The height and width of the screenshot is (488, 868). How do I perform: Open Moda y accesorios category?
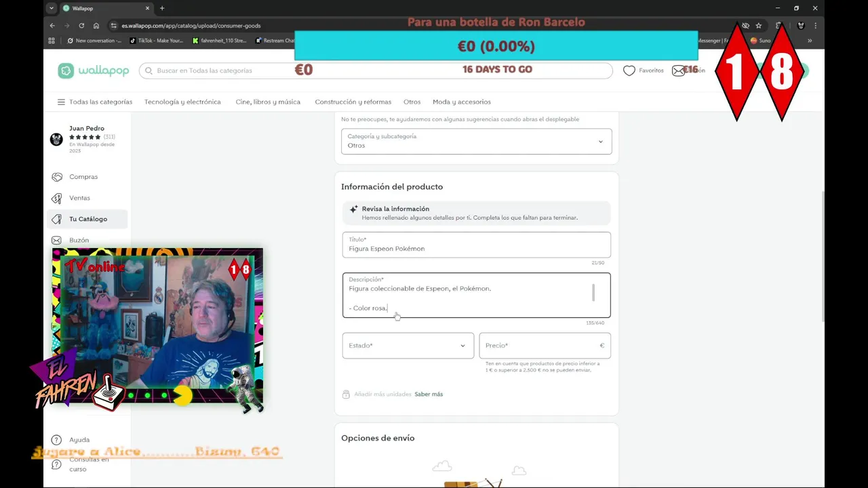[462, 102]
